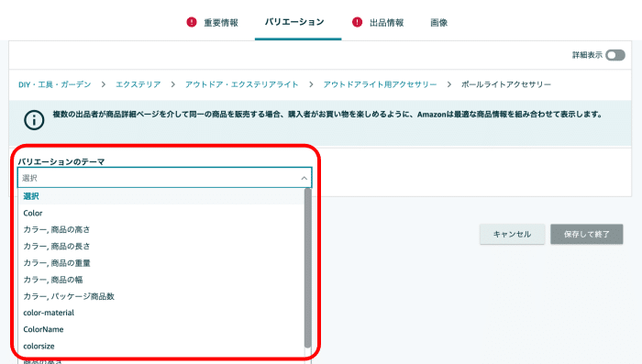Click the info circle icon in banner
642x364 pixels.
34,120
